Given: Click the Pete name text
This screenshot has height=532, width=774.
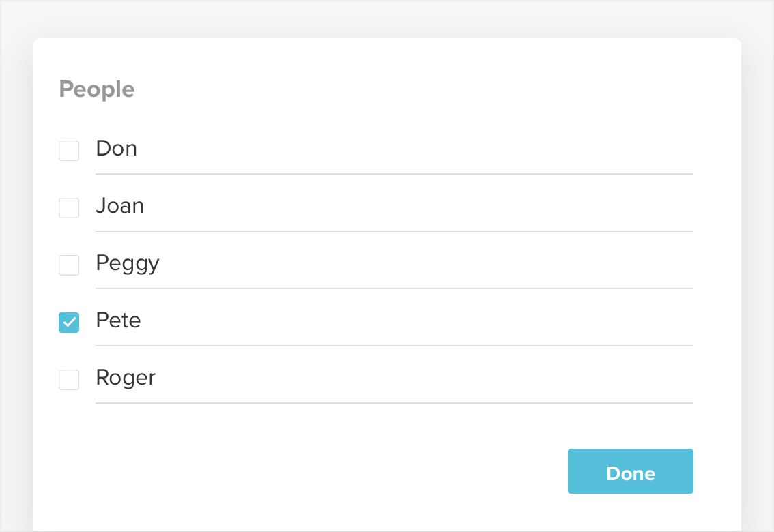Looking at the screenshot, I should pos(118,321).
